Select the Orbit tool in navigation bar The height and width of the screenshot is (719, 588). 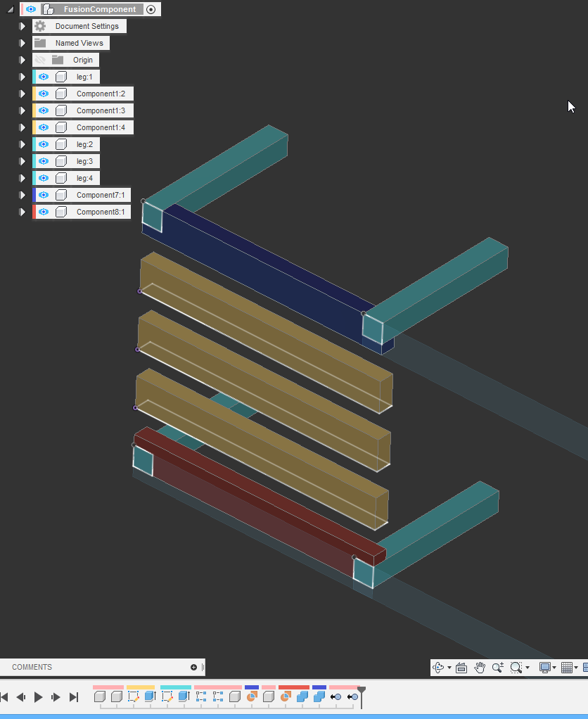[439, 667]
